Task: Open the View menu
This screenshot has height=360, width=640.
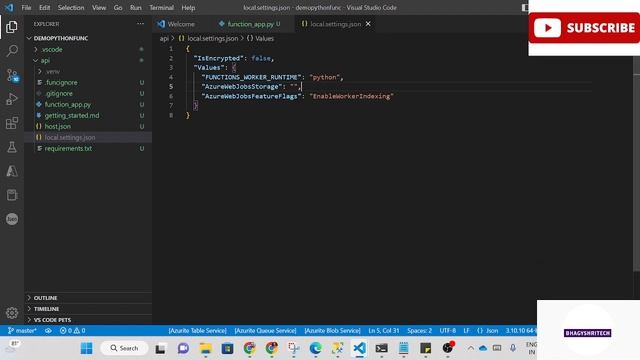Action: 99,7
